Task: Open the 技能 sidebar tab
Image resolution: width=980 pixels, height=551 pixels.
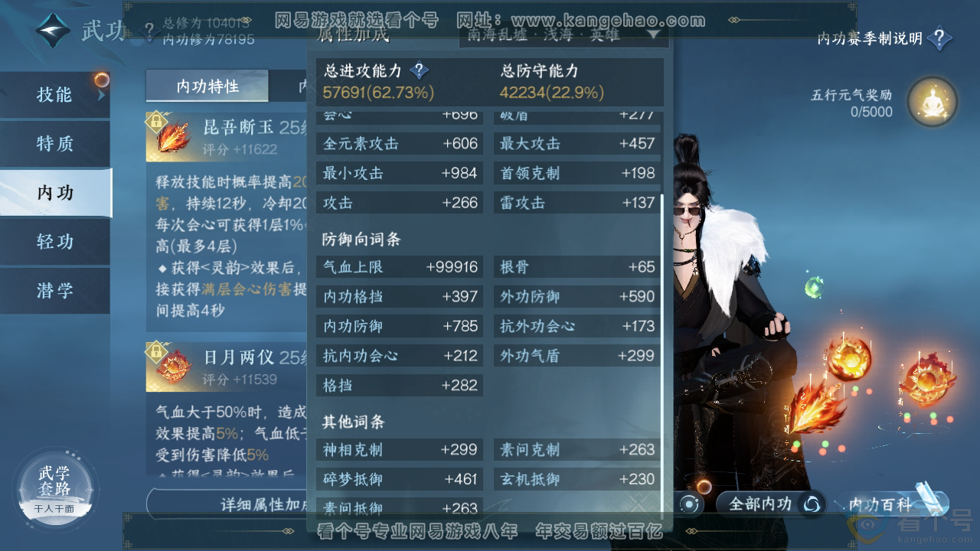Action: [55, 95]
